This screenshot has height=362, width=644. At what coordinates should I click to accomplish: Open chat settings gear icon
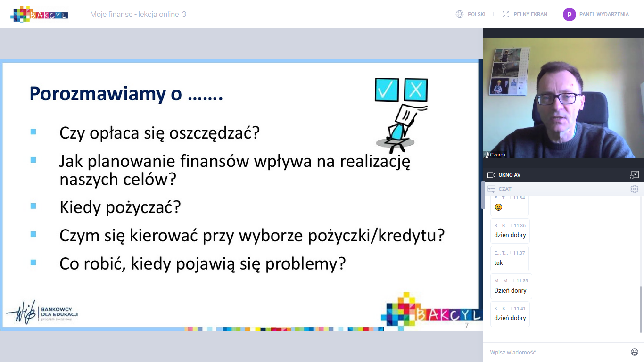click(x=635, y=189)
